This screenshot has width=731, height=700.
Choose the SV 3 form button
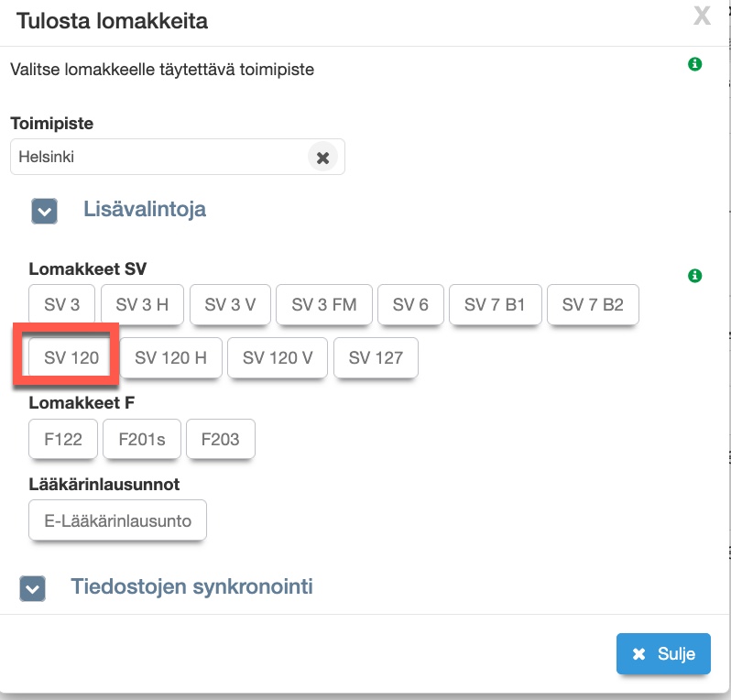pos(62,305)
